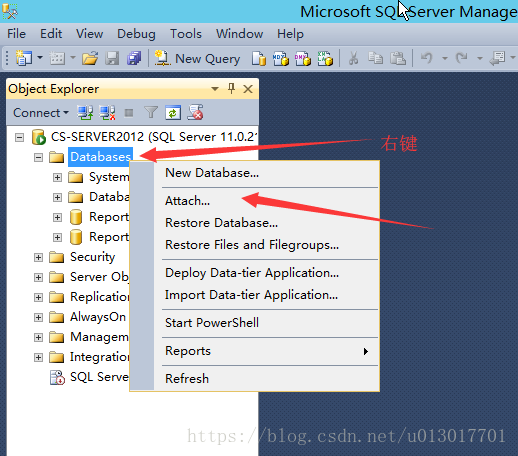Click the Disconnect server icon
This screenshot has height=456, width=518.
(107, 113)
